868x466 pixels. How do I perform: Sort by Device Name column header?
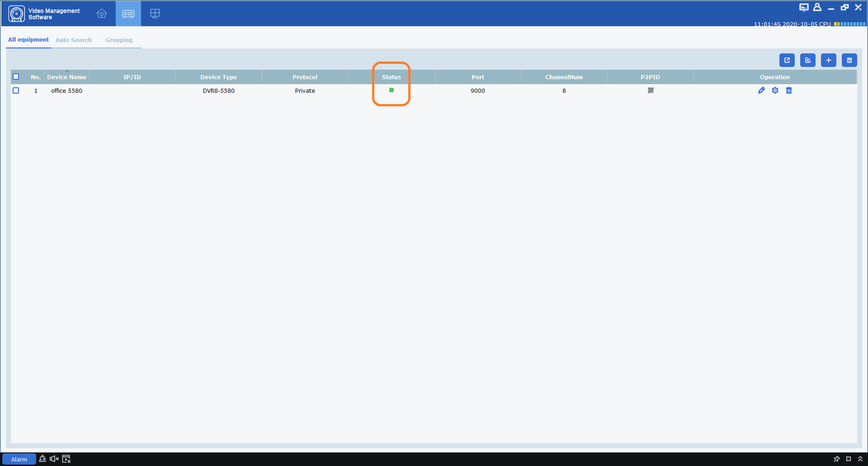click(66, 77)
